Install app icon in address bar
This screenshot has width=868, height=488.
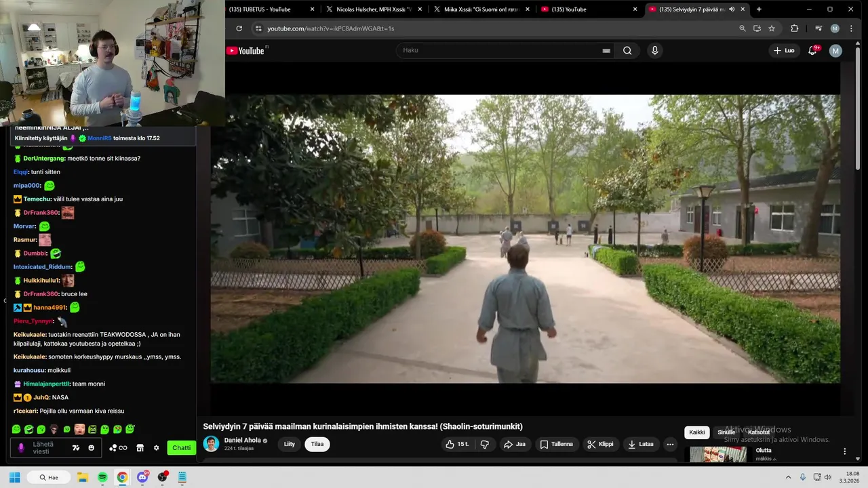757,28
